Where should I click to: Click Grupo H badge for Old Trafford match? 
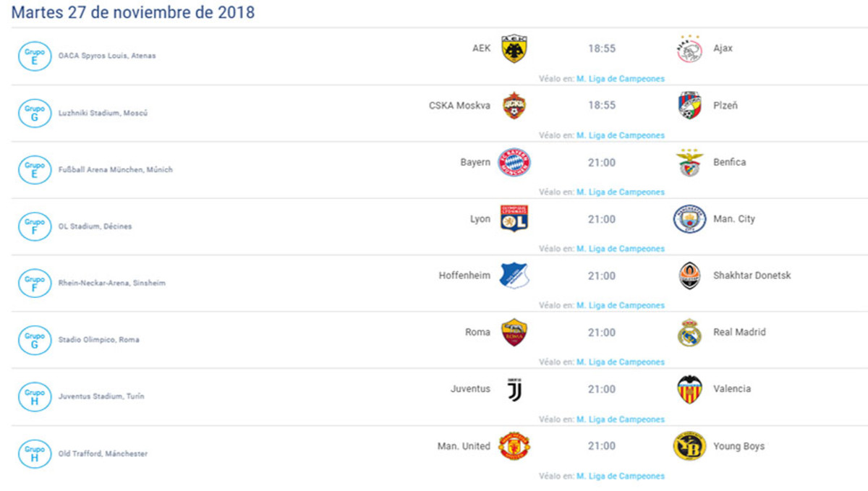34,453
